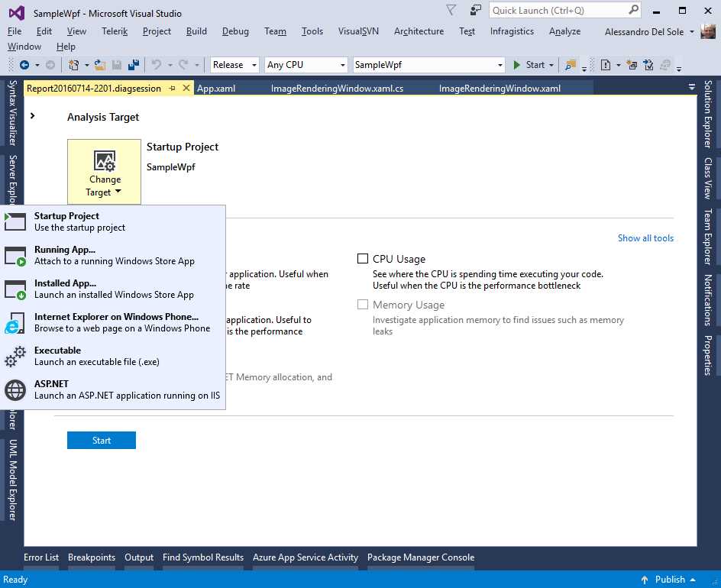This screenshot has height=588, width=721.
Task: Open the UML Model Explorer side tab
Action: [13, 480]
